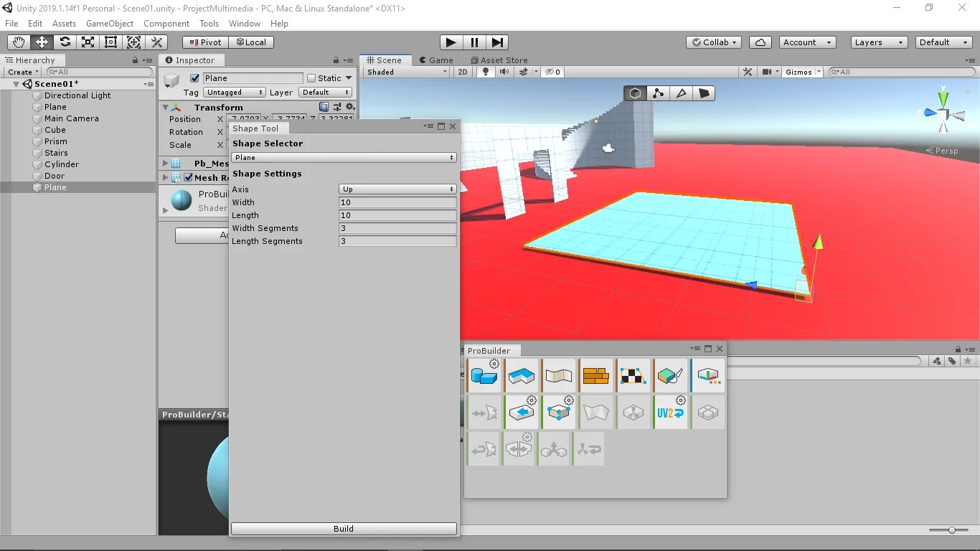980x551 pixels.
Task: Click ProBuilder Flip Normals arrow-box icon
Action: (x=522, y=413)
